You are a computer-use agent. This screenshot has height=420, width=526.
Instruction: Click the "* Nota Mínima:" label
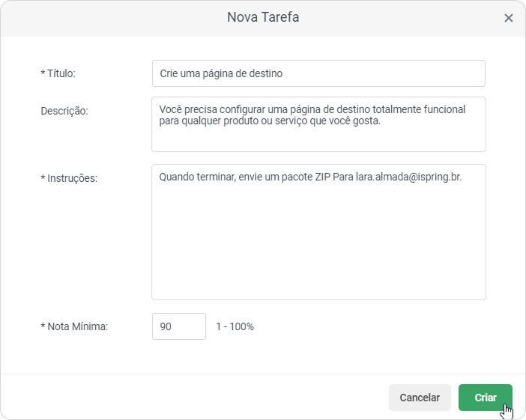[x=74, y=326]
